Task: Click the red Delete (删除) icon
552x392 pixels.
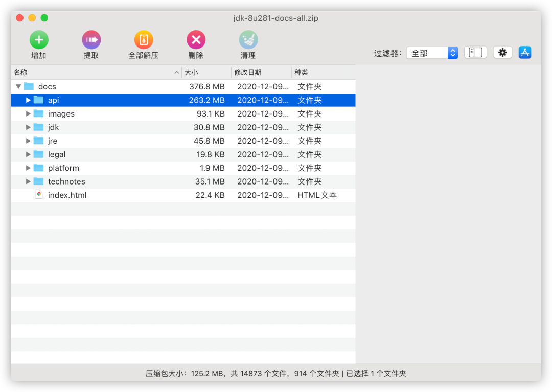Action: pos(196,40)
